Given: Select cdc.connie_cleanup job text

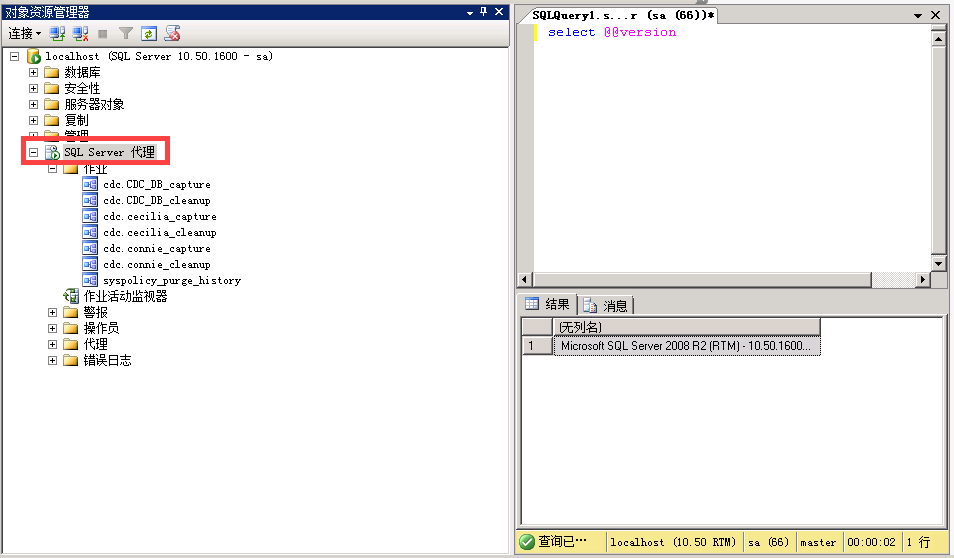Looking at the screenshot, I should (x=157, y=265).
